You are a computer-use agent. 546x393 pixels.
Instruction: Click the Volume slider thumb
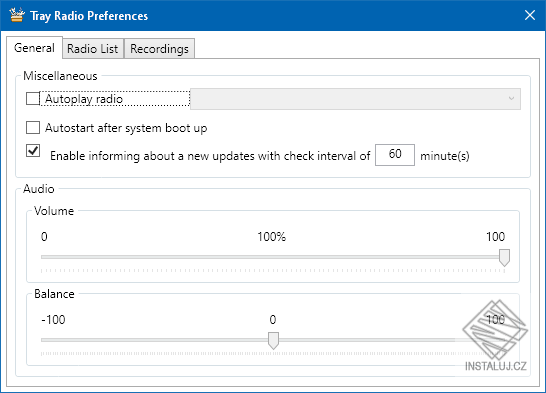[504, 258]
